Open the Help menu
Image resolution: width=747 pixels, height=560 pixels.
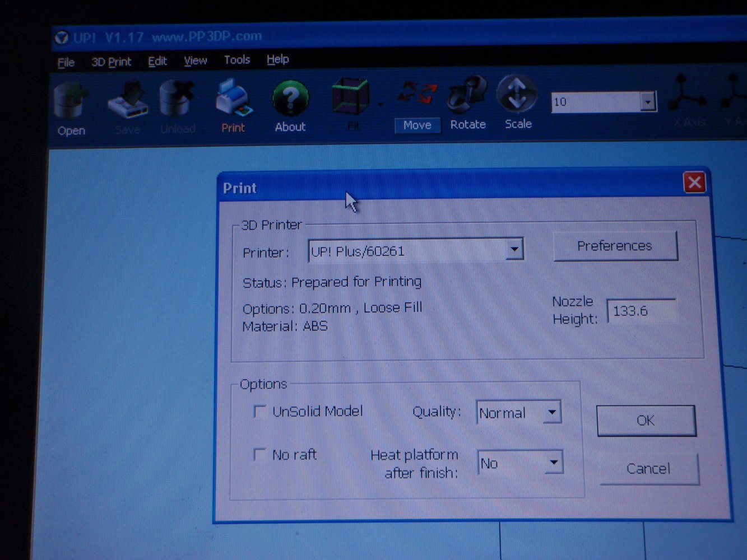(x=278, y=59)
